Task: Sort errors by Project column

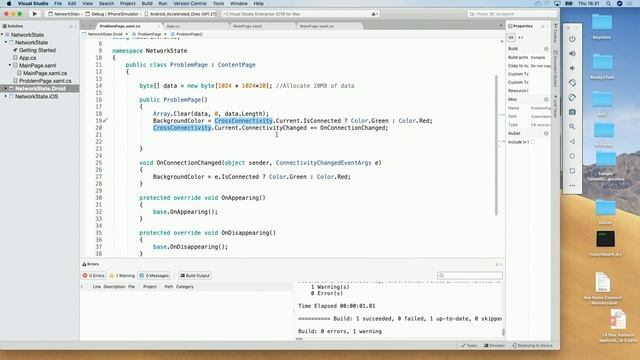Action: tap(150, 287)
